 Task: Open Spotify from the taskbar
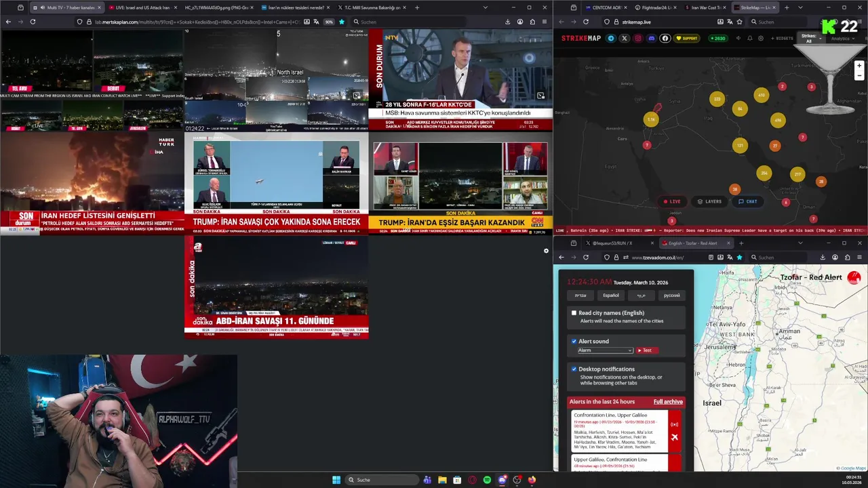click(487, 480)
